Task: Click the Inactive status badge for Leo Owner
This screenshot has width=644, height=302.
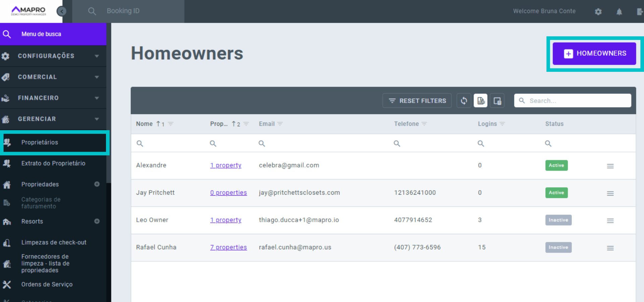Action: pyautogui.click(x=558, y=220)
